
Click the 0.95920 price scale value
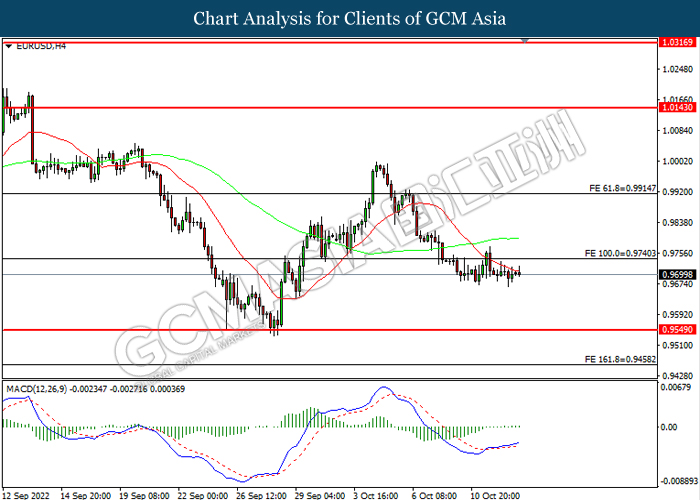pyautogui.click(x=678, y=315)
